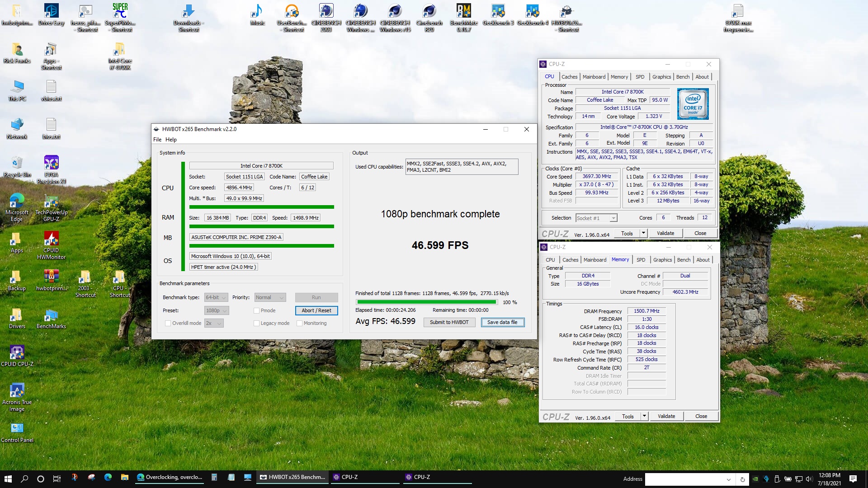Open the File menu in HWBOT x265
The height and width of the screenshot is (488, 868).
tap(157, 140)
